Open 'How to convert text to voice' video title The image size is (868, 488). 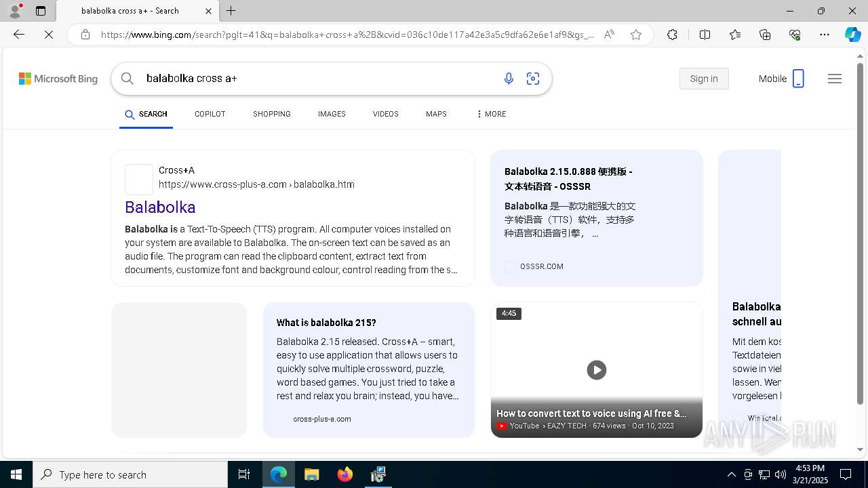591,413
